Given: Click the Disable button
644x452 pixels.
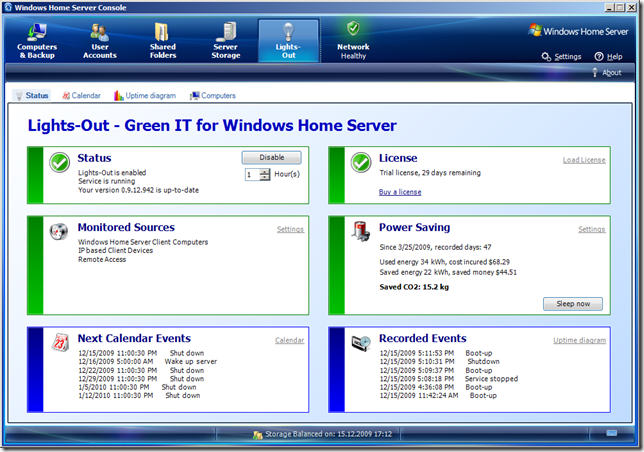Looking at the screenshot, I should [271, 157].
